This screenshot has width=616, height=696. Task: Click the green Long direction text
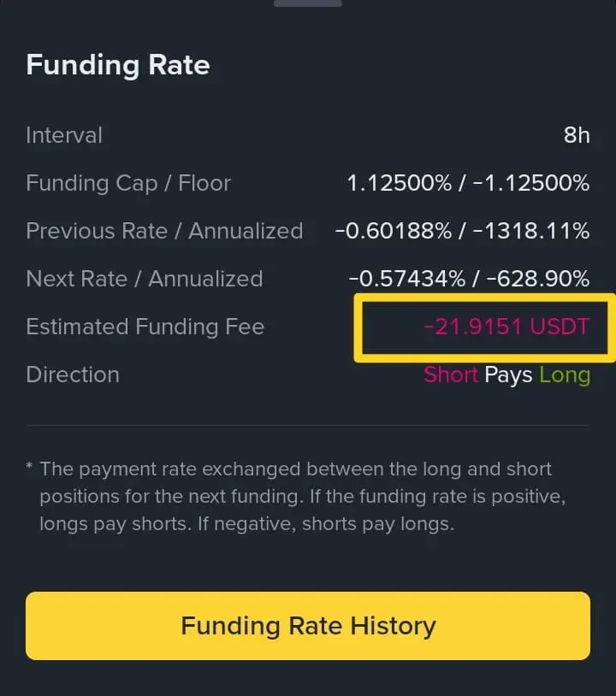565,375
